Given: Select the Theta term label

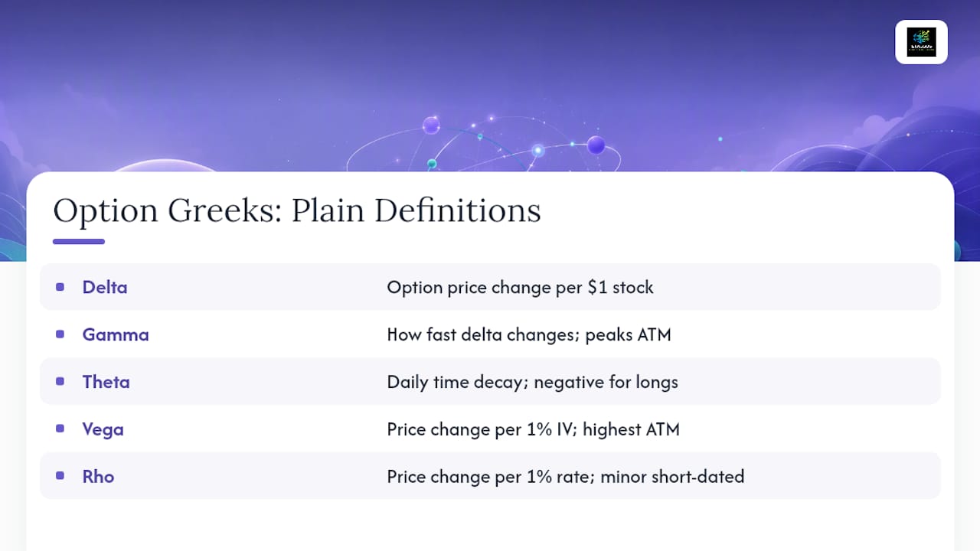Looking at the screenshot, I should point(106,381).
